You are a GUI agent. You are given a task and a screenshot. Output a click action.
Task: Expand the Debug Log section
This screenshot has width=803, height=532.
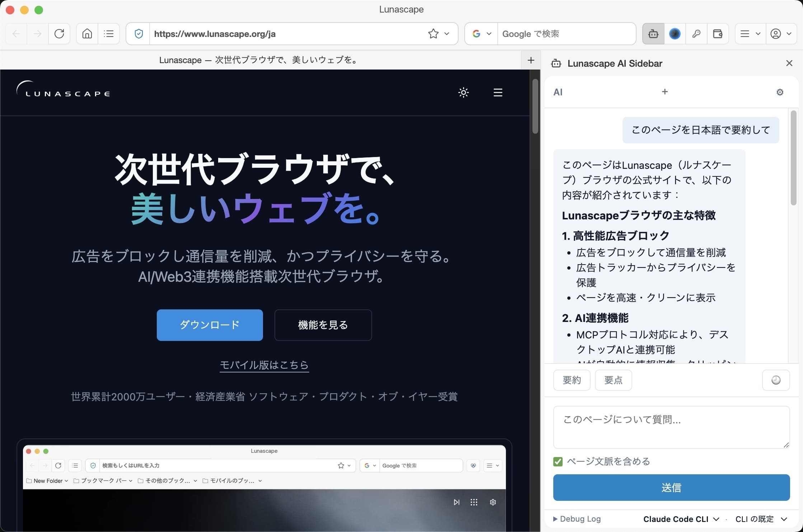pyautogui.click(x=577, y=519)
